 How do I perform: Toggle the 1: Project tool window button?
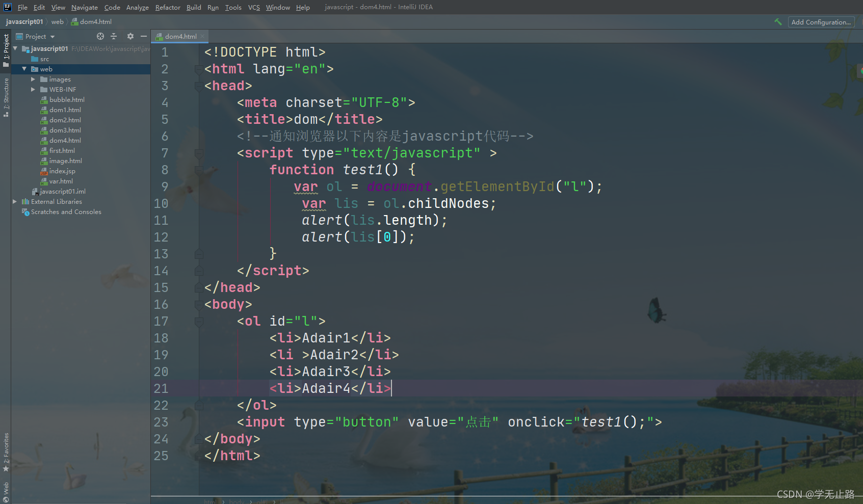click(6, 50)
